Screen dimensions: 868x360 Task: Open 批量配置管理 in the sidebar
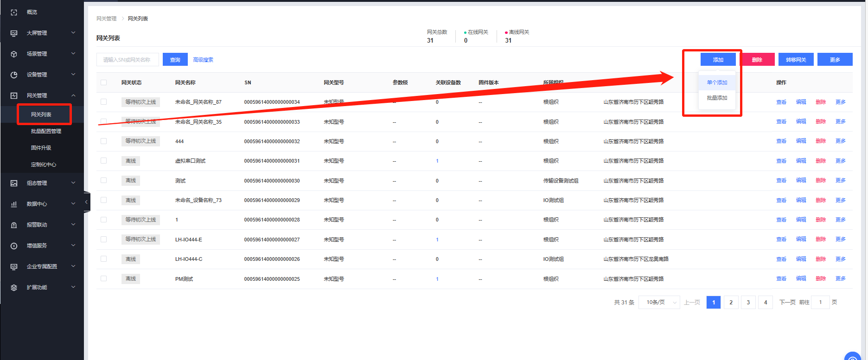pyautogui.click(x=46, y=132)
